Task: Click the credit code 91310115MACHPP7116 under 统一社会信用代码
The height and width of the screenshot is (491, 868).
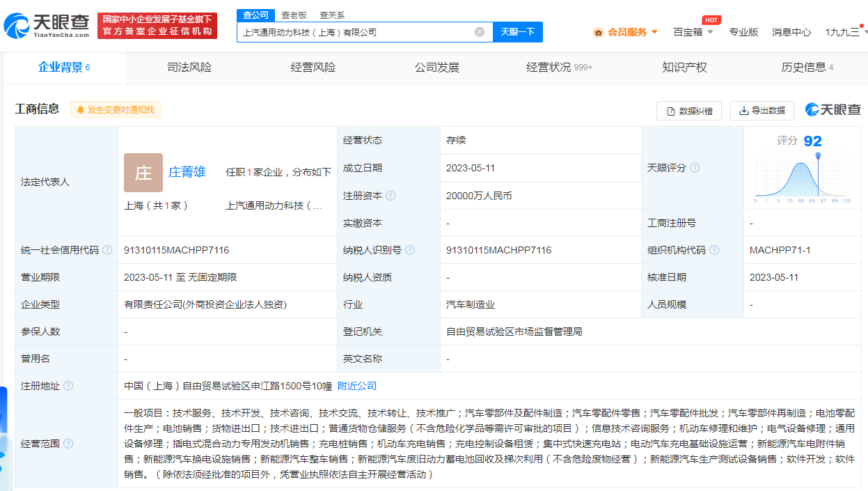Action: pyautogui.click(x=176, y=250)
